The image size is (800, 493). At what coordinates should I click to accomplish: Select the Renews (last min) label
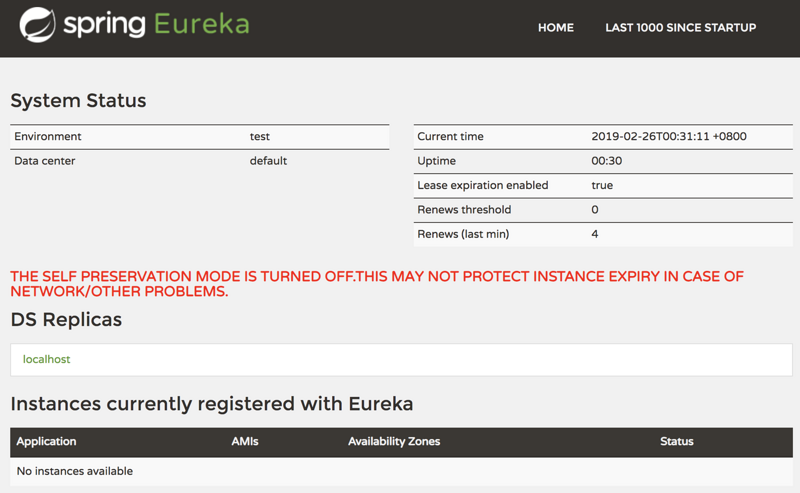463,234
